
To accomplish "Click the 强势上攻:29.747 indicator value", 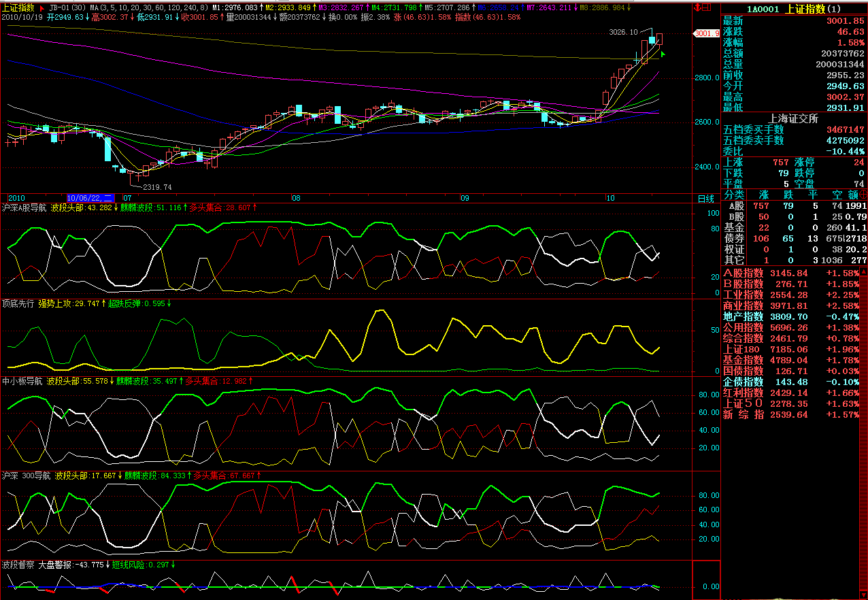I will coord(69,303).
